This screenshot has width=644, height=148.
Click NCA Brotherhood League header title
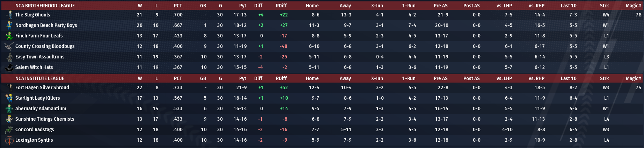(x=45, y=6)
